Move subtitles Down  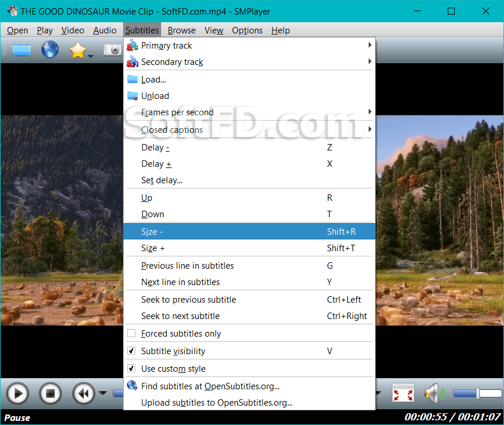coord(250,214)
